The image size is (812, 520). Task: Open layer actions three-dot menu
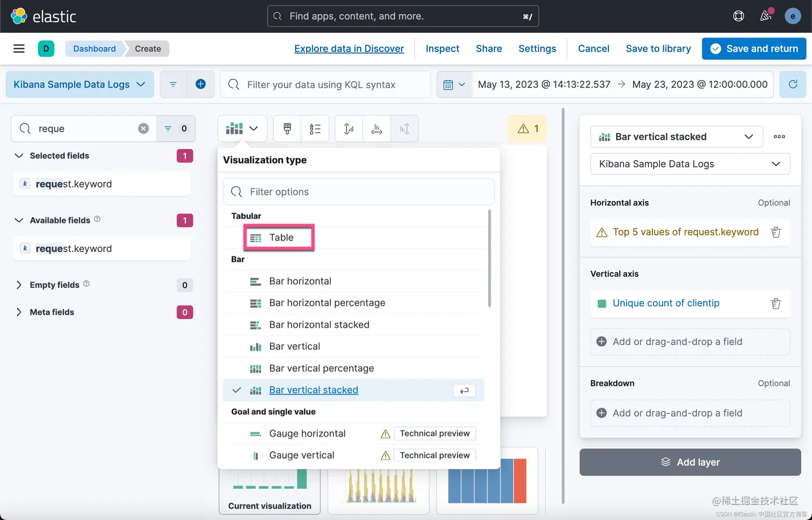[x=779, y=136]
